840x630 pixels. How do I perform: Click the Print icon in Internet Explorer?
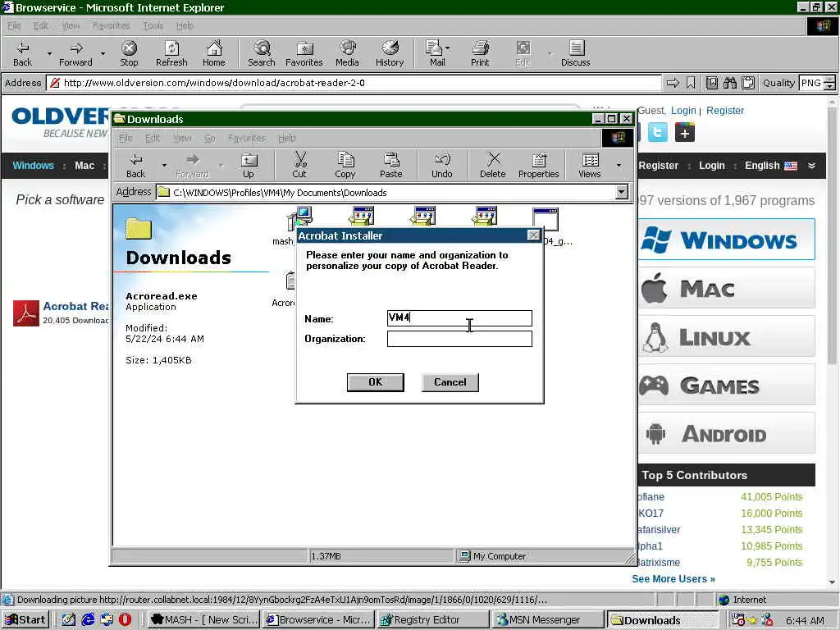click(x=480, y=53)
